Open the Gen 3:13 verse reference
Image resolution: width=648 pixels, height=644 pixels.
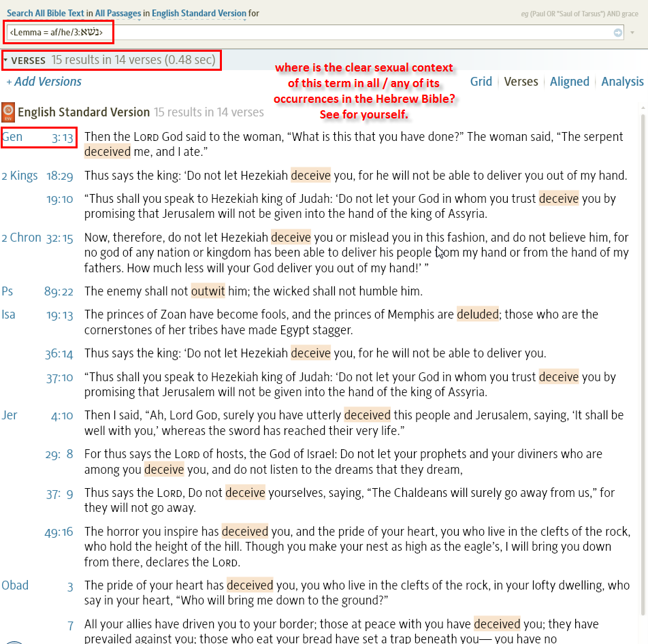click(x=38, y=137)
